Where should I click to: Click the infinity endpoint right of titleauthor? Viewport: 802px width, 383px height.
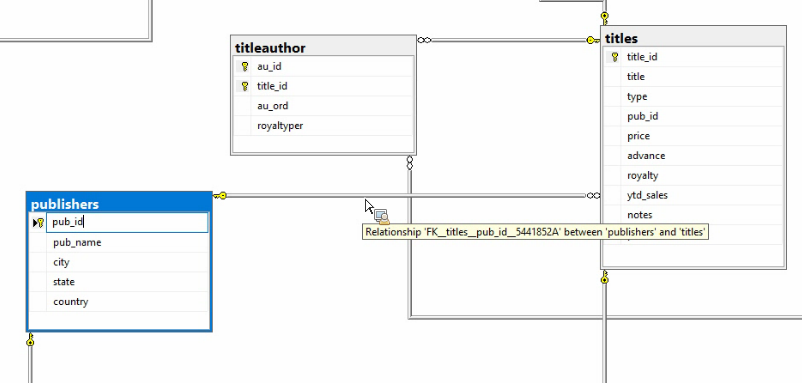click(x=424, y=40)
